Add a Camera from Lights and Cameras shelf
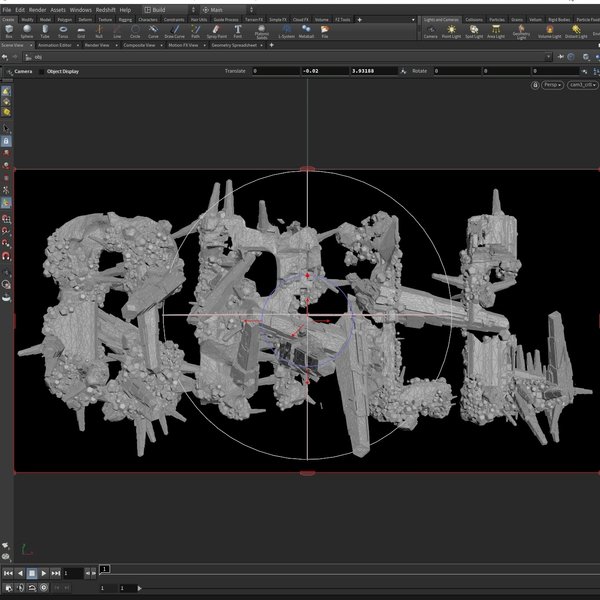The height and width of the screenshot is (600, 600). 430,31
